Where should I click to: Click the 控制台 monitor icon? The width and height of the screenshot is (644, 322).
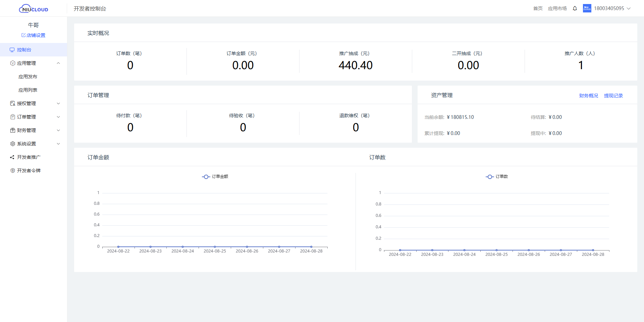click(12, 50)
